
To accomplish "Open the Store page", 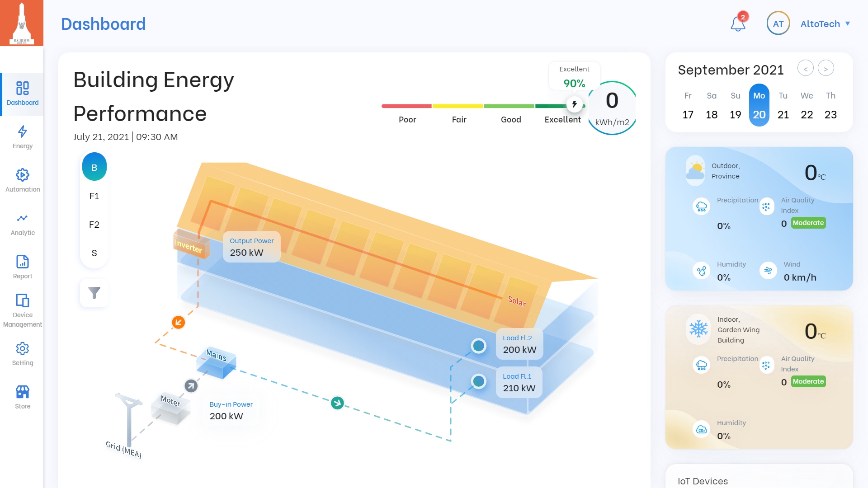I will point(23,398).
